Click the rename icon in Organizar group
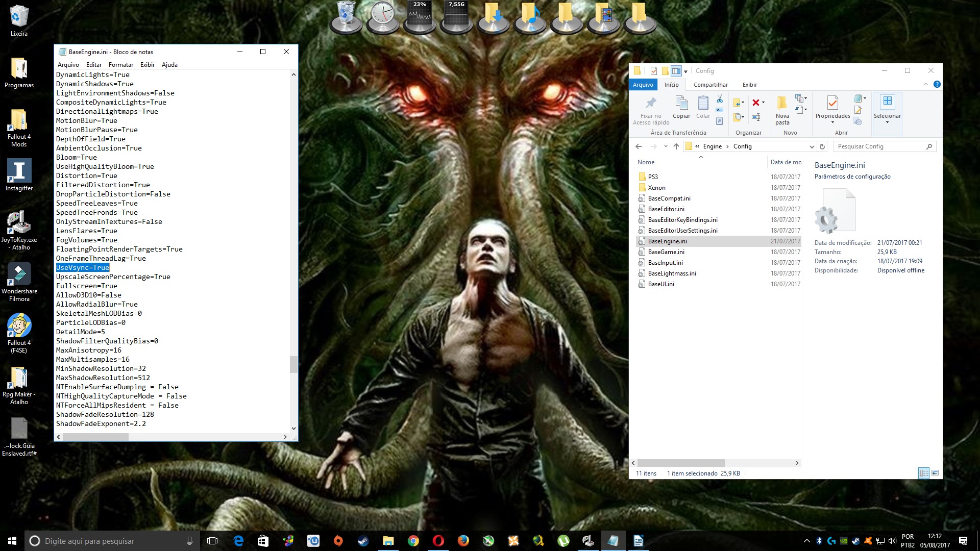This screenshot has height=551, width=980. (756, 117)
